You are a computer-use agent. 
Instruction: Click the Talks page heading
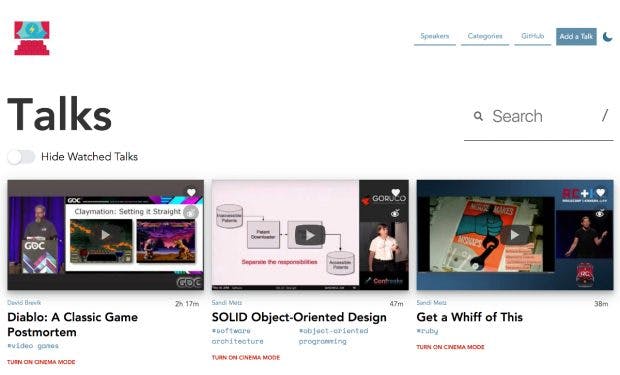[60, 115]
